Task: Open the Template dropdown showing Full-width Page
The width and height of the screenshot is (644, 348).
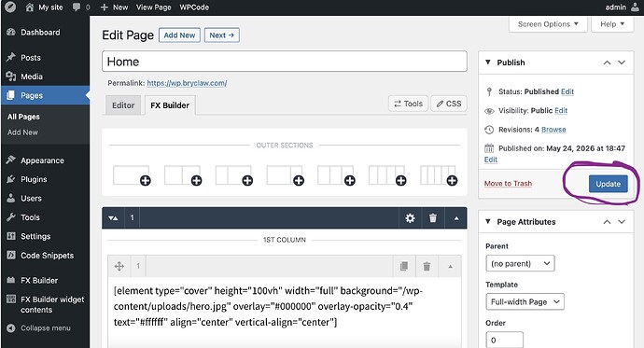Action: tap(525, 301)
